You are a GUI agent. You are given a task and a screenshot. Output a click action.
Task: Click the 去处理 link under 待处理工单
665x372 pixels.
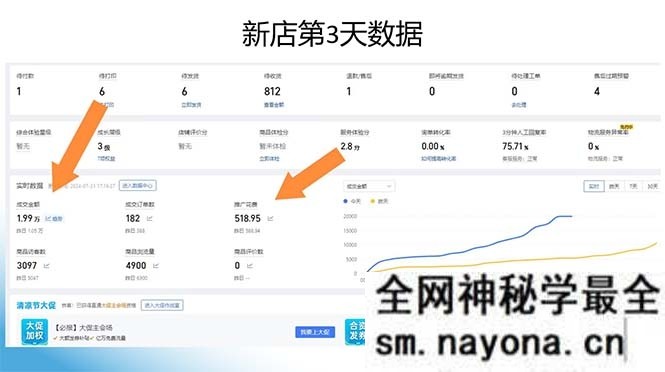pyautogui.click(x=519, y=105)
